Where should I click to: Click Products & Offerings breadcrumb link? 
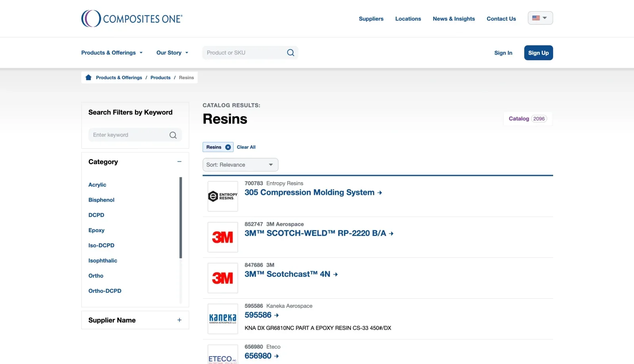tap(119, 77)
